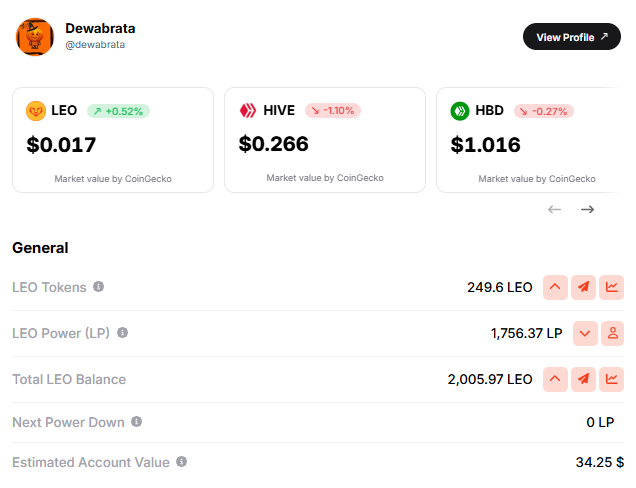The width and height of the screenshot is (636, 488).
Task: Click paper plane icon in Total LEO Balance row
Action: pos(583,379)
